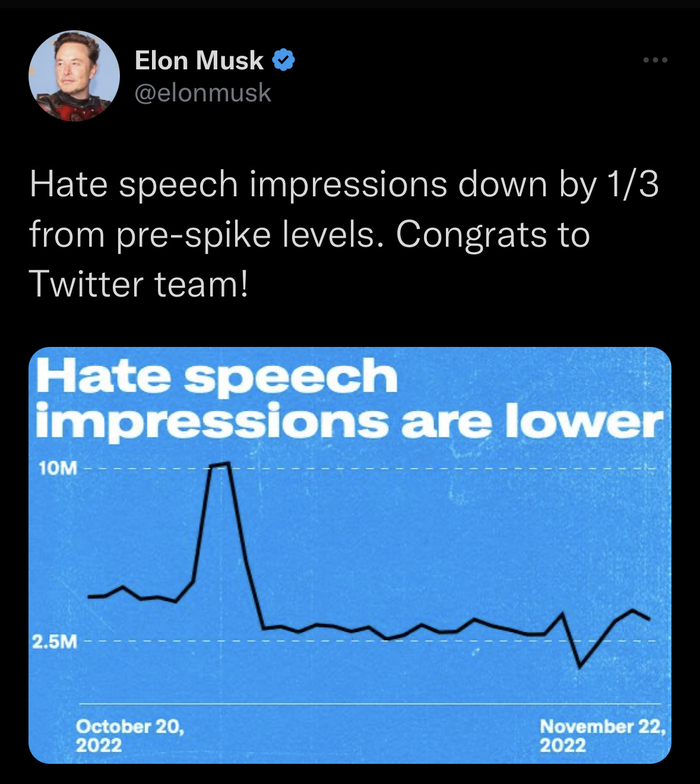Click the "November 22, 2022" date label

(601, 736)
